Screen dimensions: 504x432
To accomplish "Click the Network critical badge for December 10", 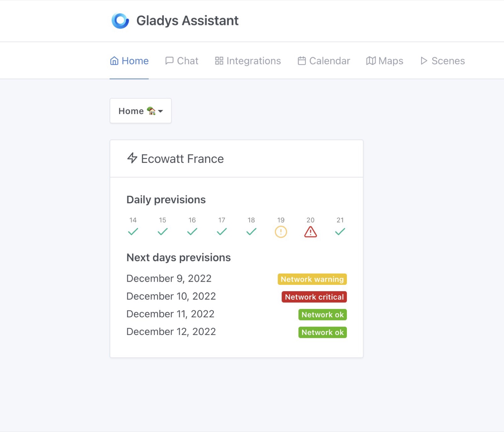I will click(314, 297).
